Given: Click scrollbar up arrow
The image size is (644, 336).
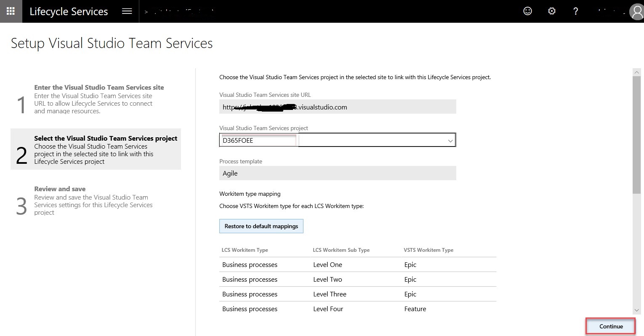Looking at the screenshot, I should click(636, 72).
